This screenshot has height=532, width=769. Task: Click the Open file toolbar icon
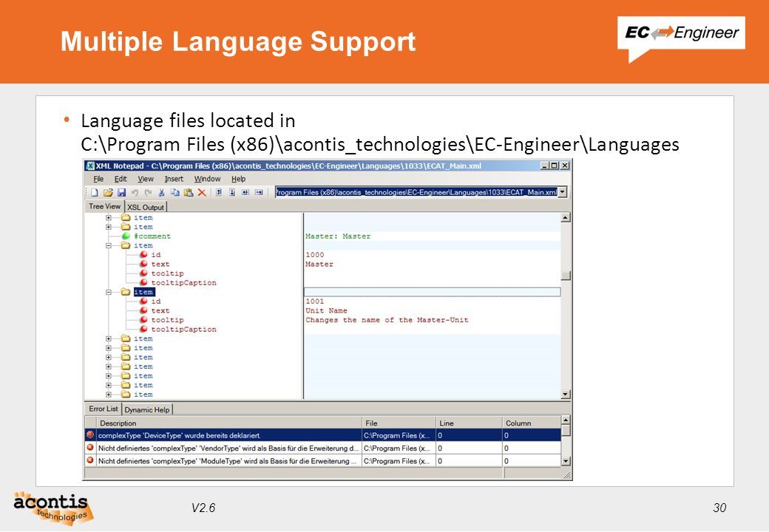108,193
